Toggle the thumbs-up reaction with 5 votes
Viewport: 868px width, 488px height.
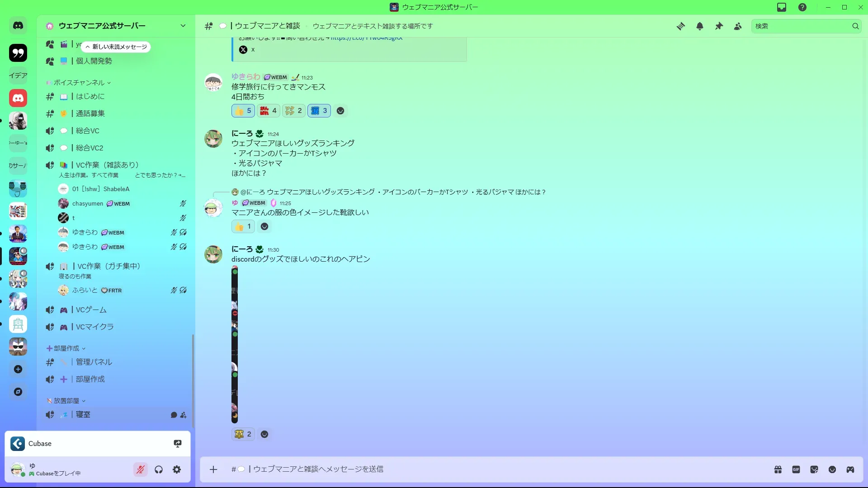[243, 111]
